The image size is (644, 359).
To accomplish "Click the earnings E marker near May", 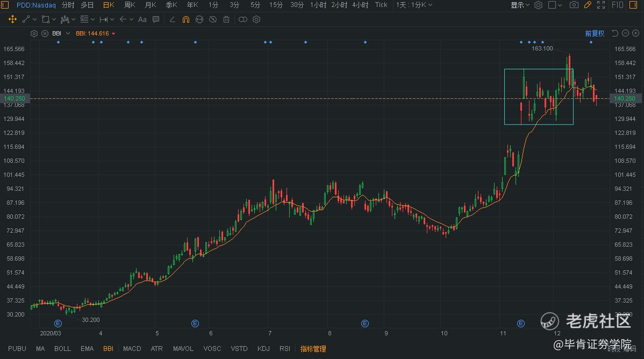I will tap(195, 323).
